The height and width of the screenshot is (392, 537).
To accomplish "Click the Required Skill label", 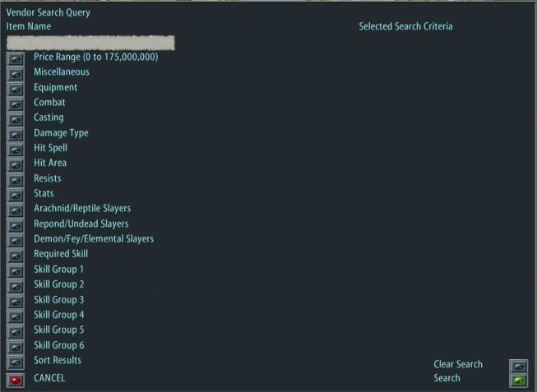I will [x=61, y=254].
